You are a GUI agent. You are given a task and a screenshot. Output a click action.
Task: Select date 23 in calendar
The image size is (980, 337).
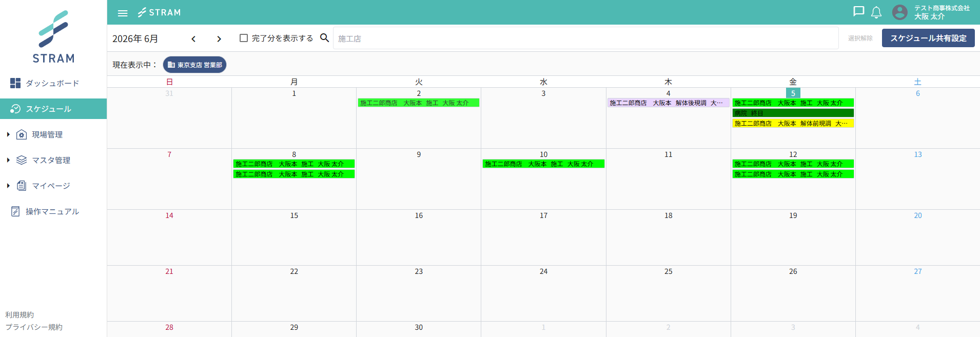[x=419, y=271]
